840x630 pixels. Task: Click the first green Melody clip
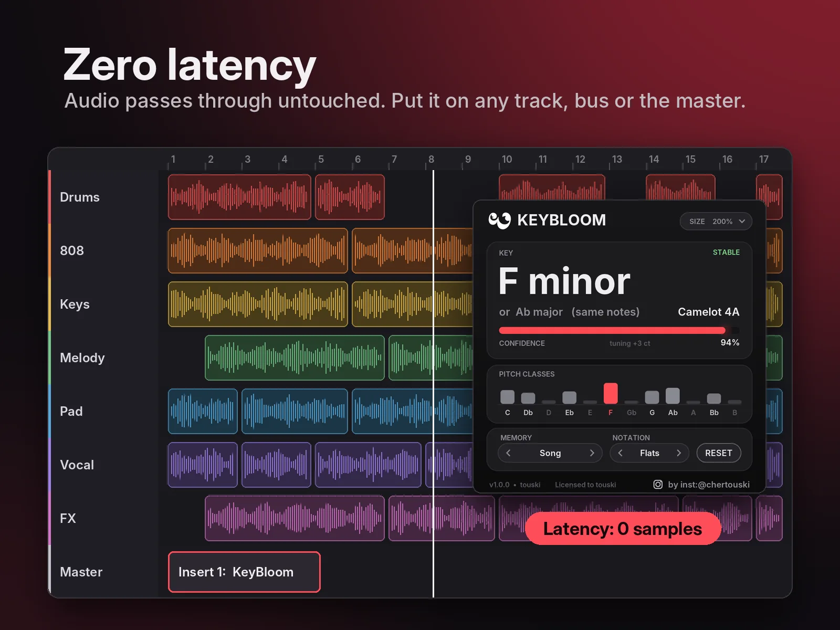[295, 358]
